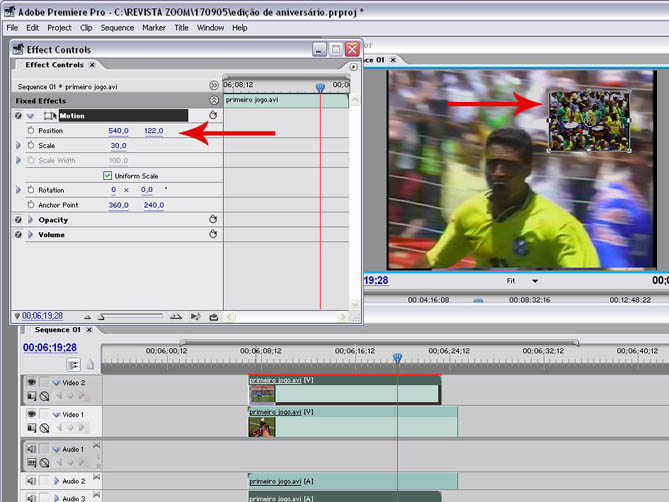Uncheck the Uniform Scale checkbox

tap(108, 175)
